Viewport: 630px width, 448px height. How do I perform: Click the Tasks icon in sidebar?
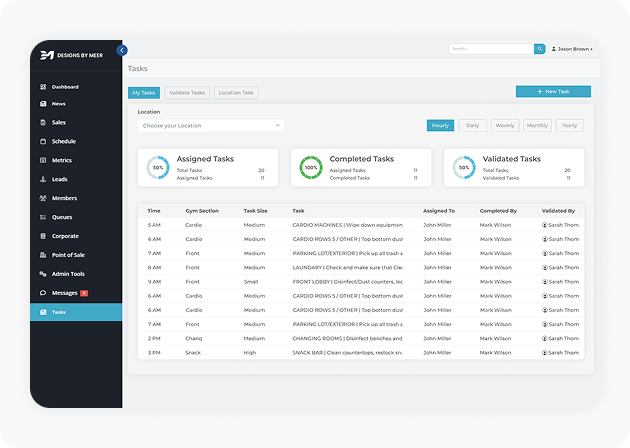tap(43, 312)
